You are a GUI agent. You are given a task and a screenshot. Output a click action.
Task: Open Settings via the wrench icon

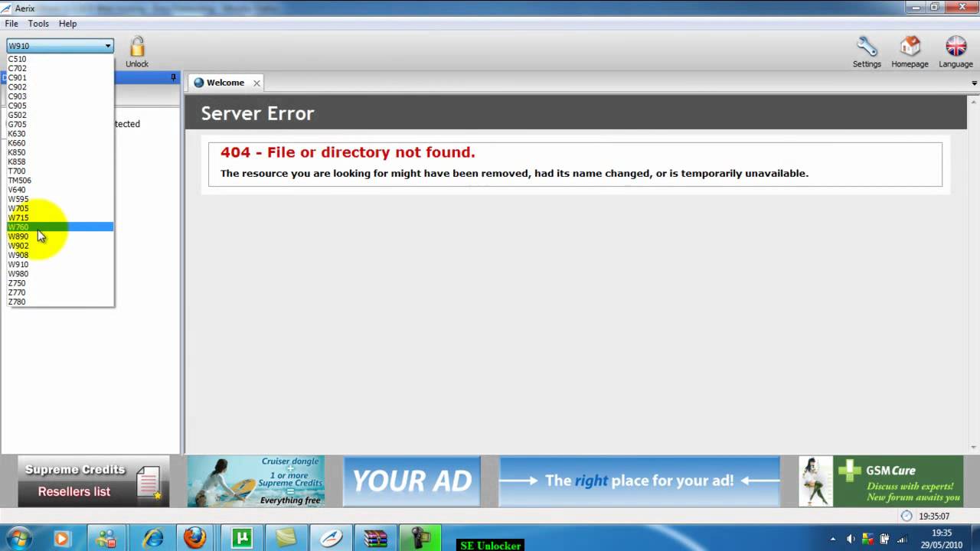pos(867,47)
